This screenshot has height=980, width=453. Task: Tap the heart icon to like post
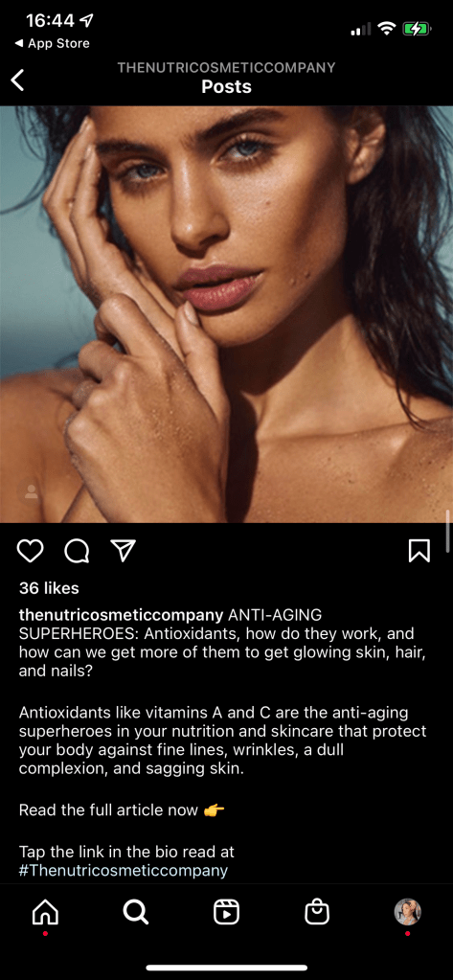pos(30,551)
